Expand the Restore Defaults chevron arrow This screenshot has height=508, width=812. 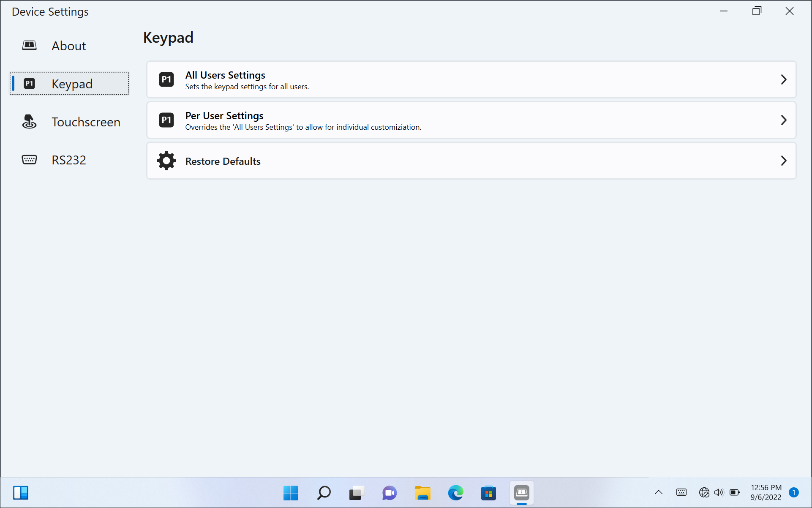pyautogui.click(x=783, y=161)
